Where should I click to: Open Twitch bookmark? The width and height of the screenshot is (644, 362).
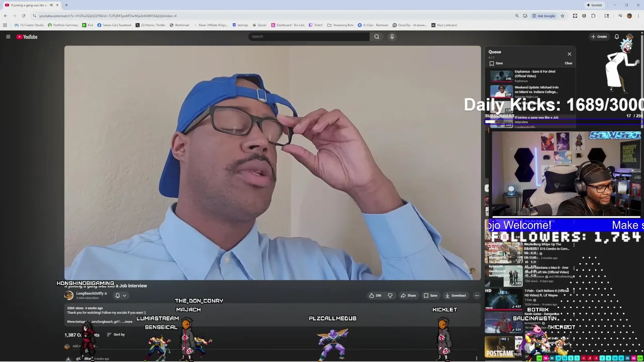[x=316, y=25]
